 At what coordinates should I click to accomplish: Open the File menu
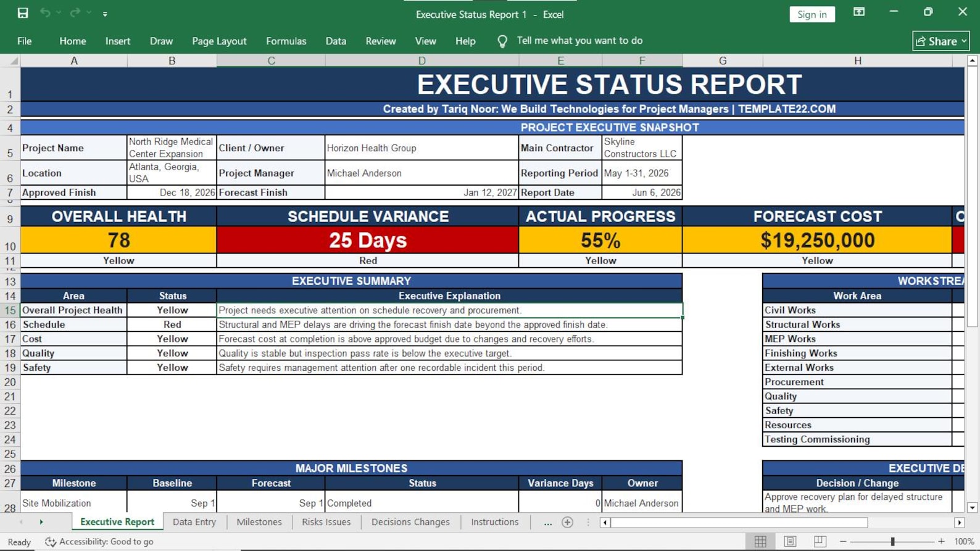click(x=25, y=41)
